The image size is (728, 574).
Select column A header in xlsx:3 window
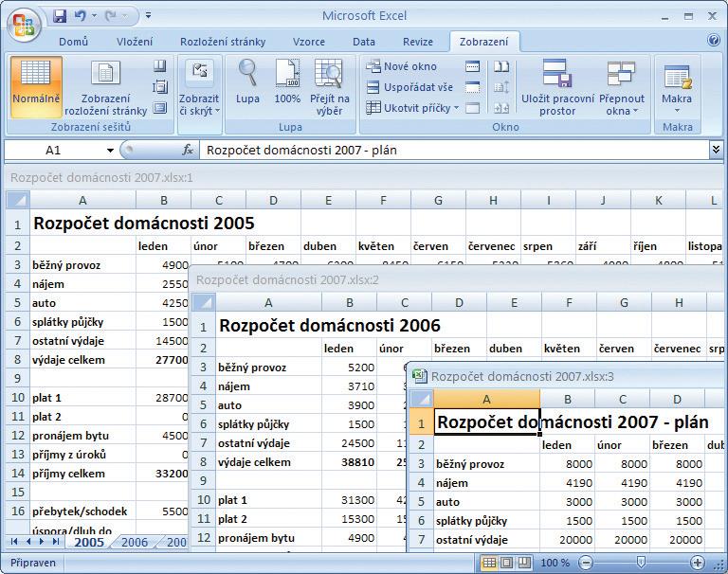tap(486, 399)
